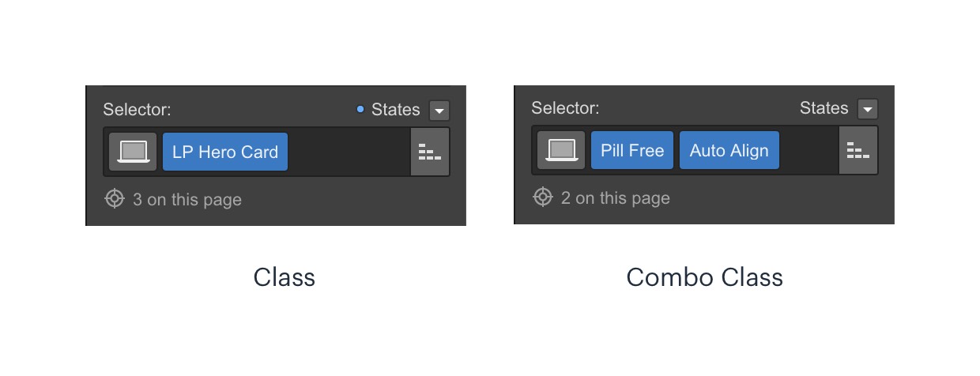Select the Auto Align combo class tag
Image resolution: width=980 pixels, height=376 pixels.
[729, 151]
